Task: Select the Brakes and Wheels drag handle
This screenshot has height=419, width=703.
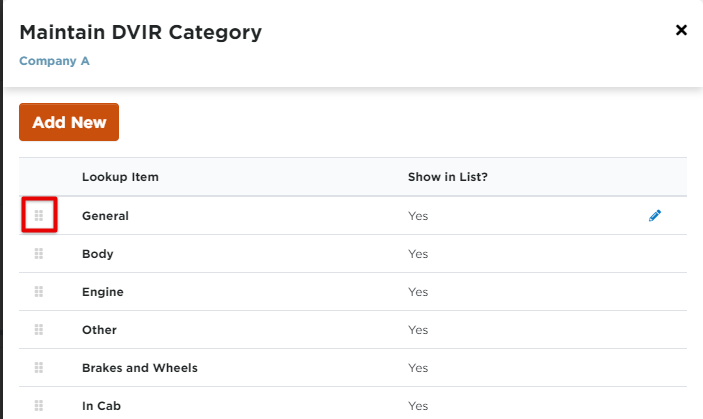Action: coord(39,367)
